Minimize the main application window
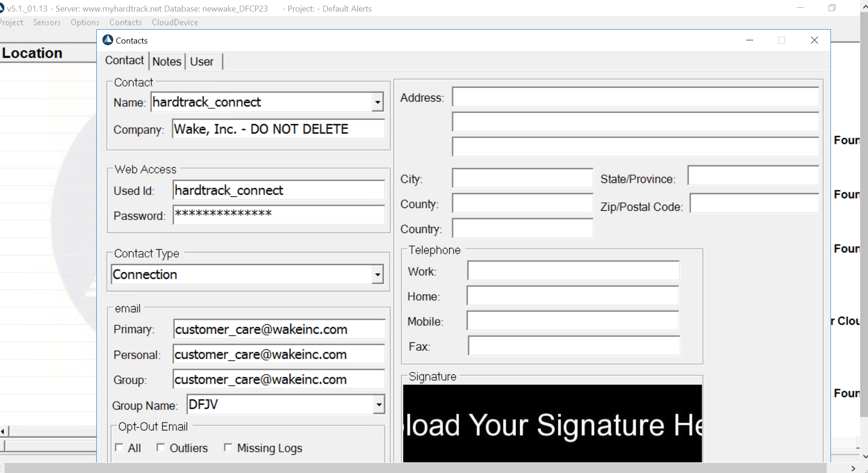 point(800,8)
